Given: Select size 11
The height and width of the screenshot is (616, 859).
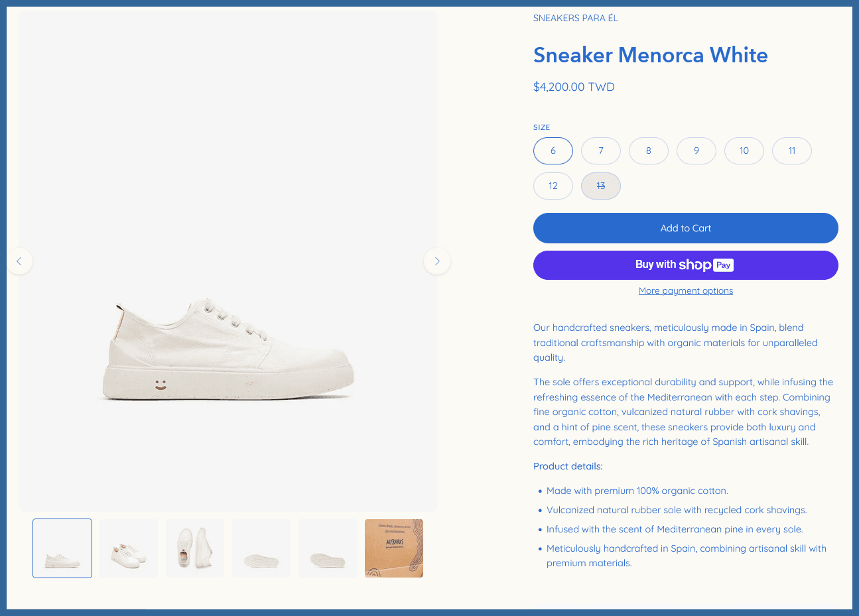Looking at the screenshot, I should click(792, 151).
